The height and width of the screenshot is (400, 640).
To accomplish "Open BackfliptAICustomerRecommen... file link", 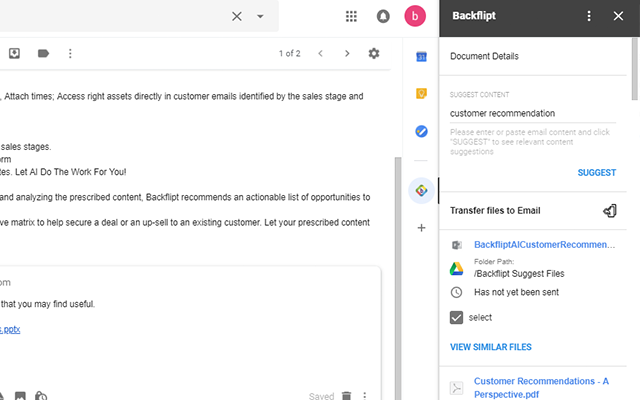I will point(544,244).
